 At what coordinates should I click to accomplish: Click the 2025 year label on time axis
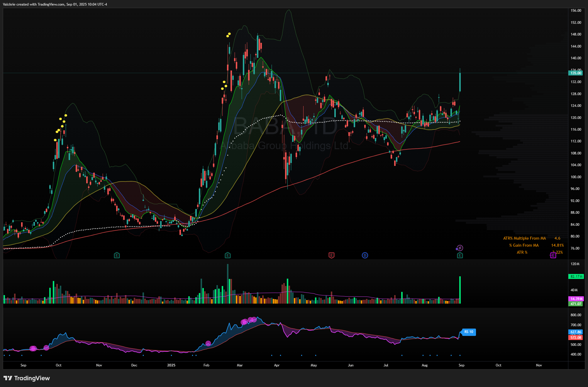coord(171,365)
